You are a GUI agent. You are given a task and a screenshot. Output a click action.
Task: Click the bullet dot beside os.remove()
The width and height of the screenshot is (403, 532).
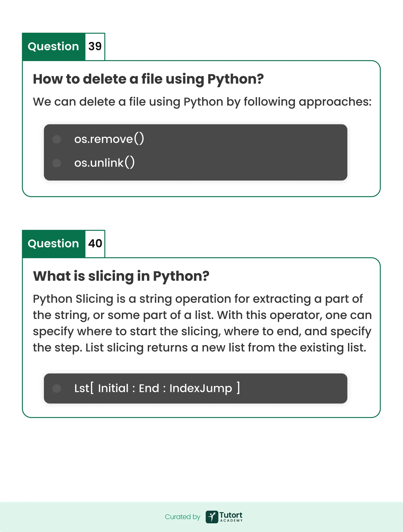[57, 139]
